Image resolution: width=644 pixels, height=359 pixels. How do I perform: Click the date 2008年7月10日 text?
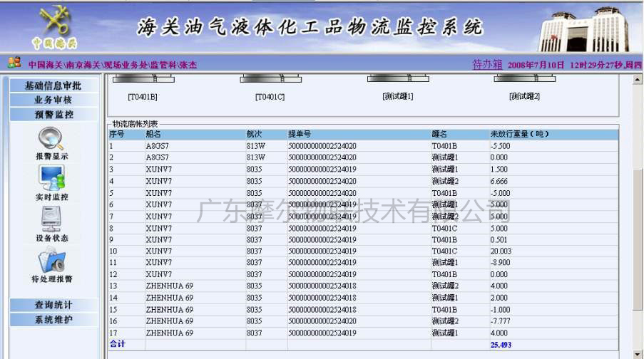pos(536,65)
